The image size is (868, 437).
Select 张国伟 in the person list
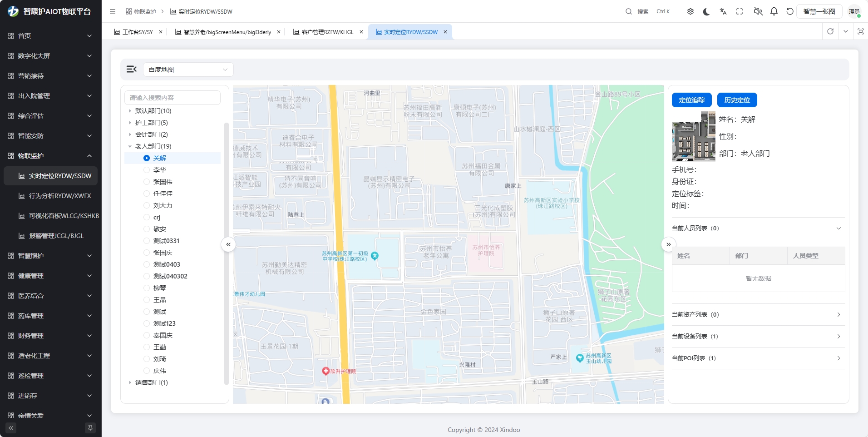point(163,182)
